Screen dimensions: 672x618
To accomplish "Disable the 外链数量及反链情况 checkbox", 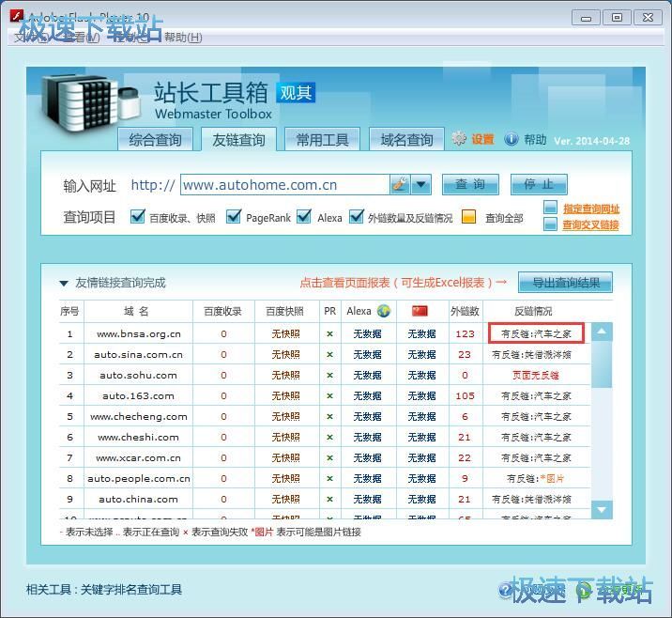I will point(357,217).
